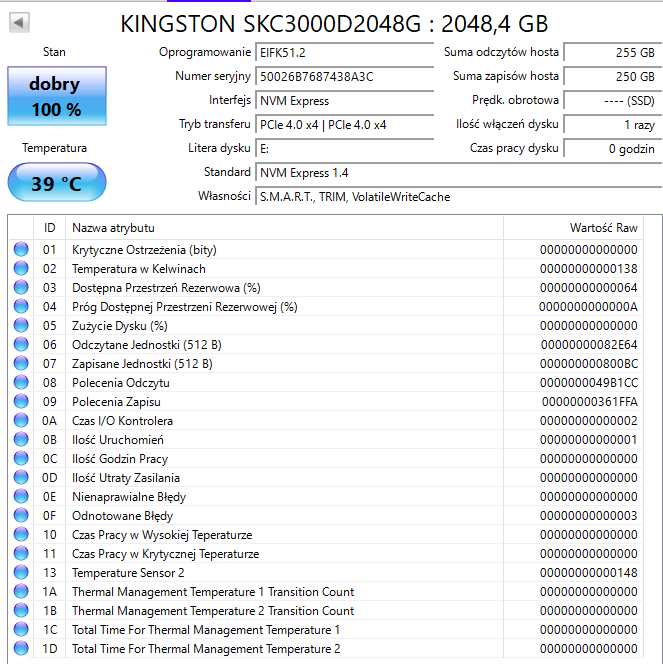
Task: Click the features field with S.M.A.R.T., TRIM
Action: point(459,197)
